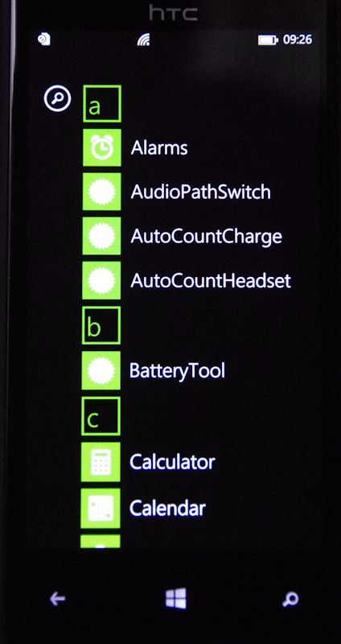Select the AudioPathSwitch app name
This screenshot has width=341, height=644.
(x=201, y=192)
